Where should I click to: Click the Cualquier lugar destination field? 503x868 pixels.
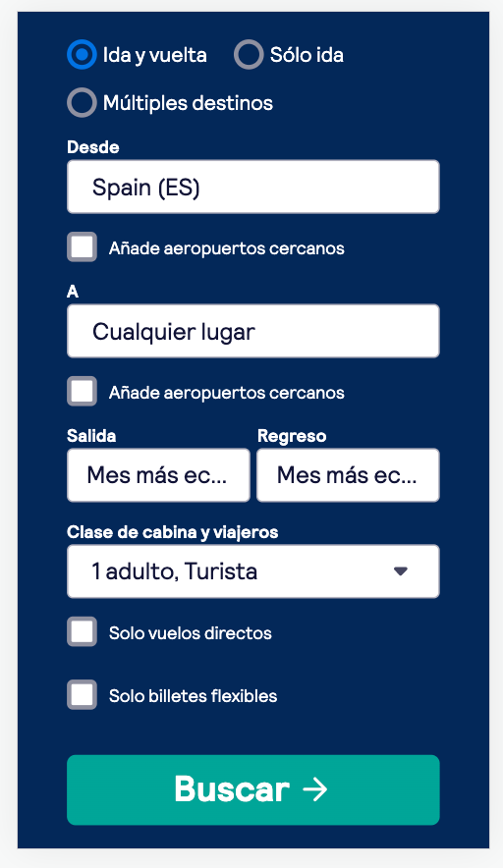[253, 331]
